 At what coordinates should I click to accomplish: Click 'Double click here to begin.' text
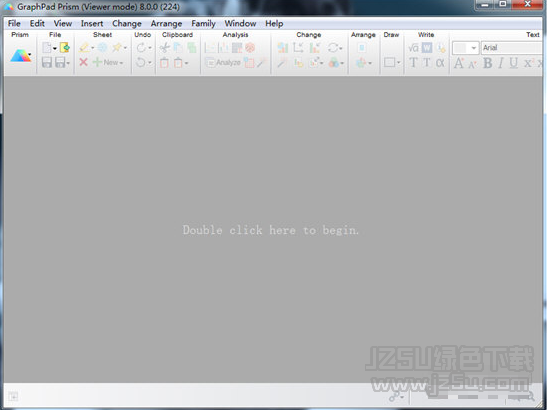tap(270, 230)
